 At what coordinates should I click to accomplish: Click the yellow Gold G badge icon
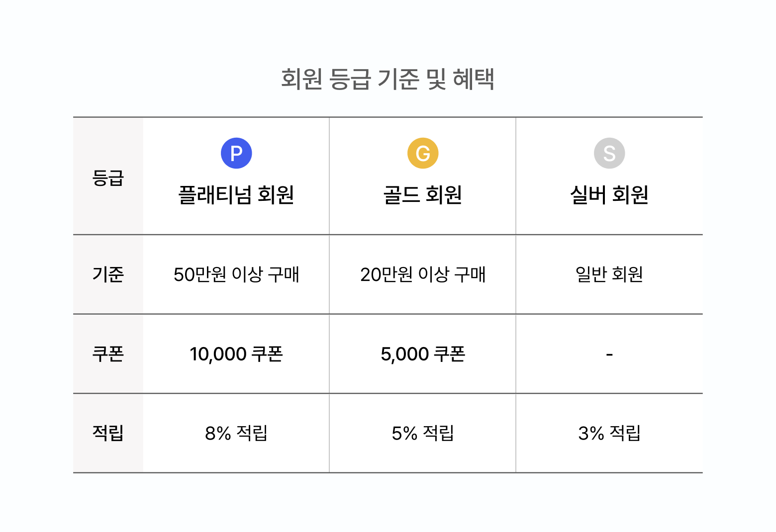point(423,153)
